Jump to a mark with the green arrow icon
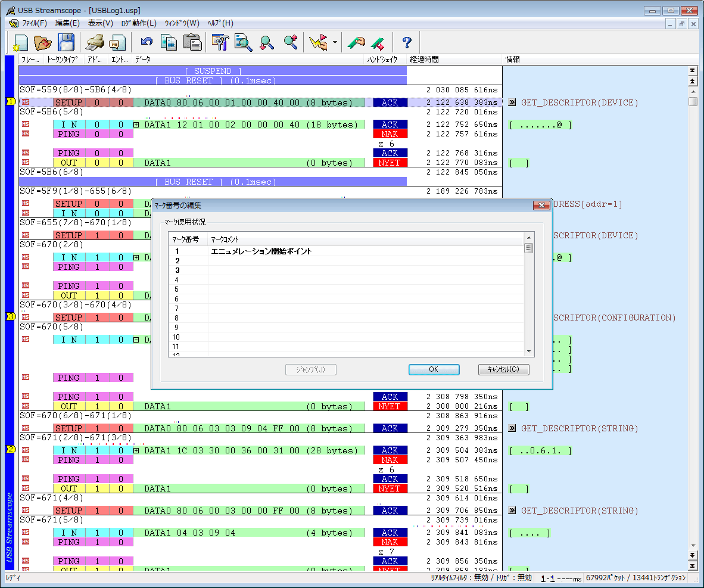The height and width of the screenshot is (588, 704). pyautogui.click(x=378, y=43)
